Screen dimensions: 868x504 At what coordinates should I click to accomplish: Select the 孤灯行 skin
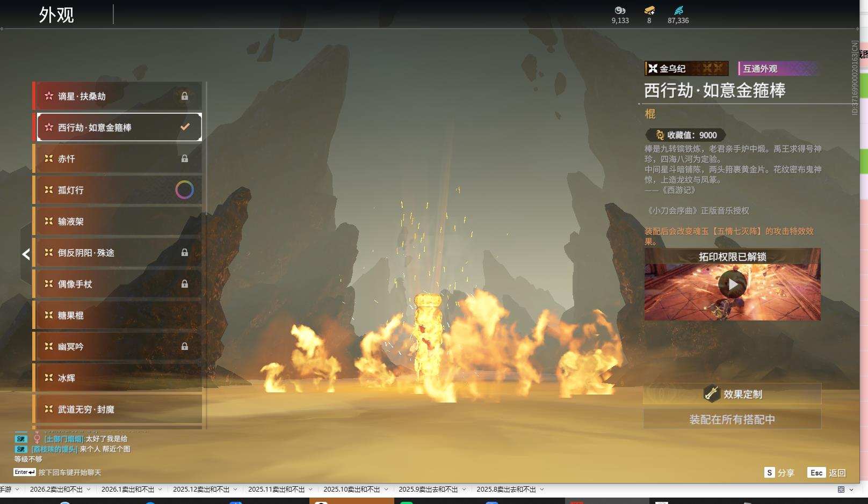[117, 190]
